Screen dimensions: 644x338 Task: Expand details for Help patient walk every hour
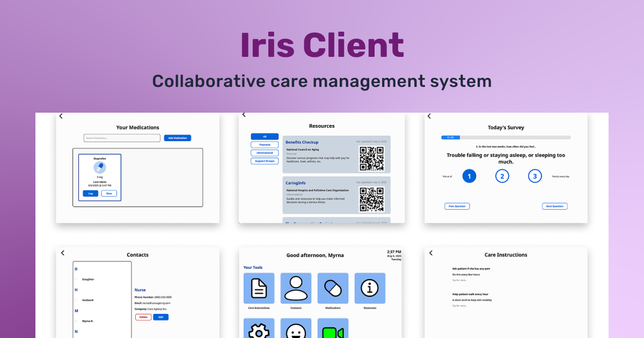[460, 305]
